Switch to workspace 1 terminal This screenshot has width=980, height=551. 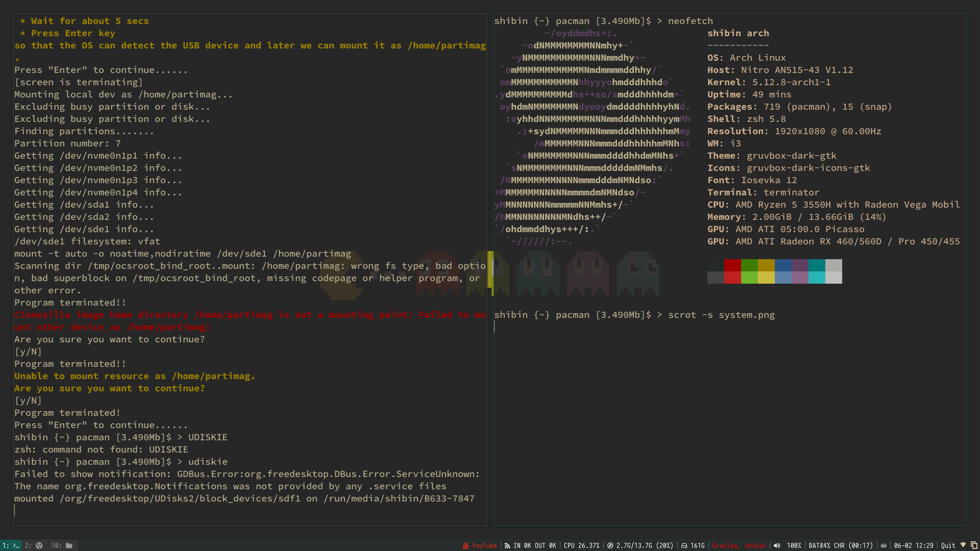(11, 545)
